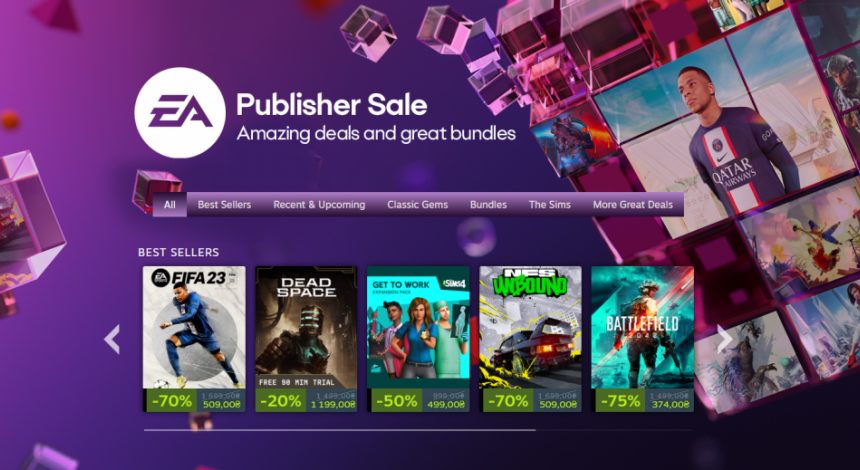860x470 pixels.
Task: Click Dead Space -20% price tag
Action: point(306,400)
